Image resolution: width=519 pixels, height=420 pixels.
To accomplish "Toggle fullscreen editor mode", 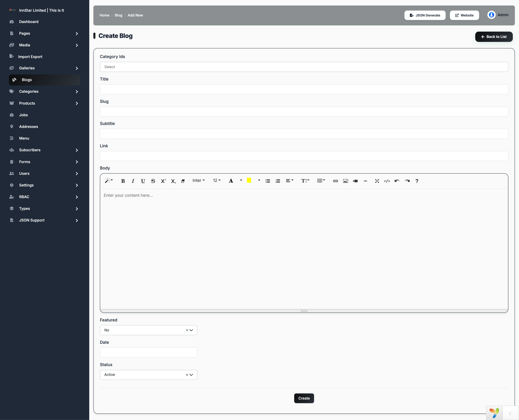I will [377, 181].
